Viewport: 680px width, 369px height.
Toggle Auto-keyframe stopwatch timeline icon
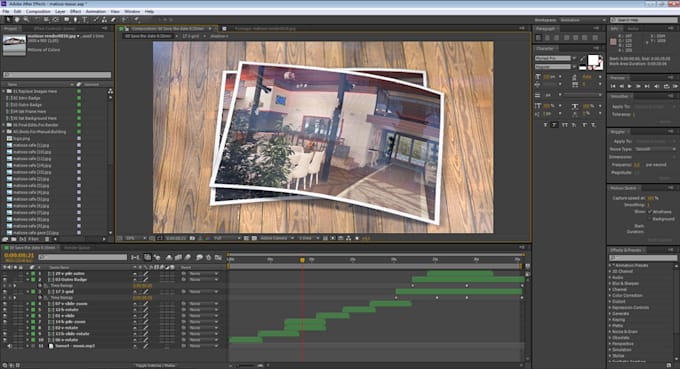(209, 258)
